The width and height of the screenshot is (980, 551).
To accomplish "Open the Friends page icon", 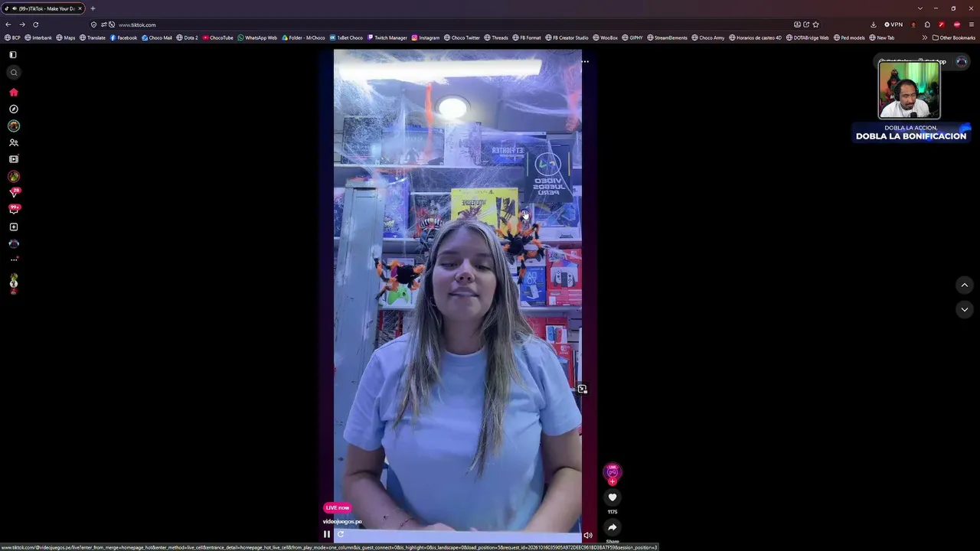I will (14, 143).
